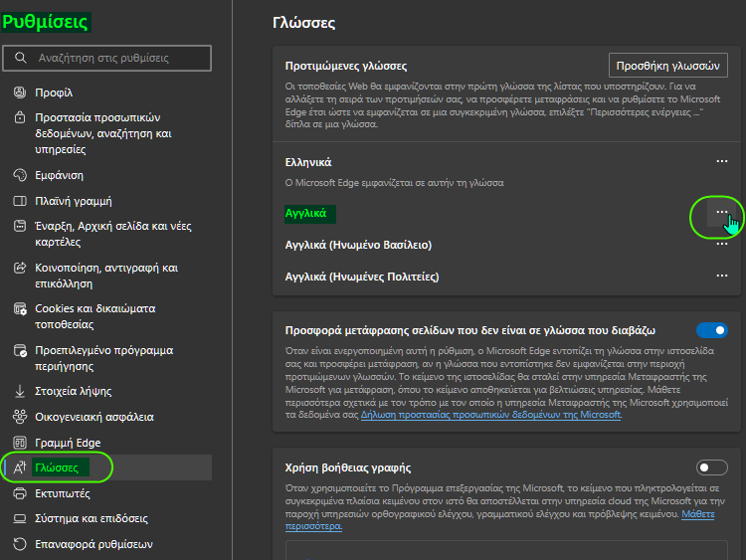
Task: Disable the offer page translation toggle
Action: 712,330
